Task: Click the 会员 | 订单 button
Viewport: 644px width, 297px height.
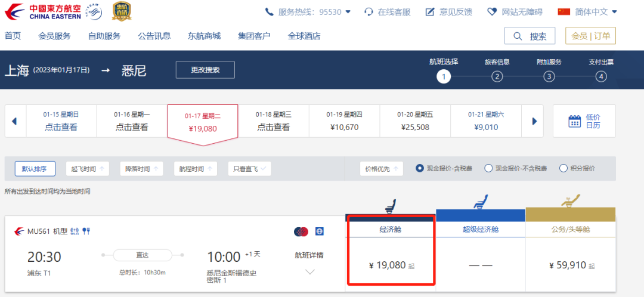Action: (x=590, y=36)
